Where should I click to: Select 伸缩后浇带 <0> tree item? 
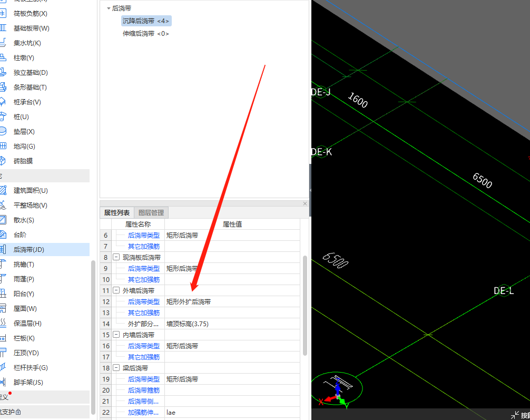[x=146, y=34]
